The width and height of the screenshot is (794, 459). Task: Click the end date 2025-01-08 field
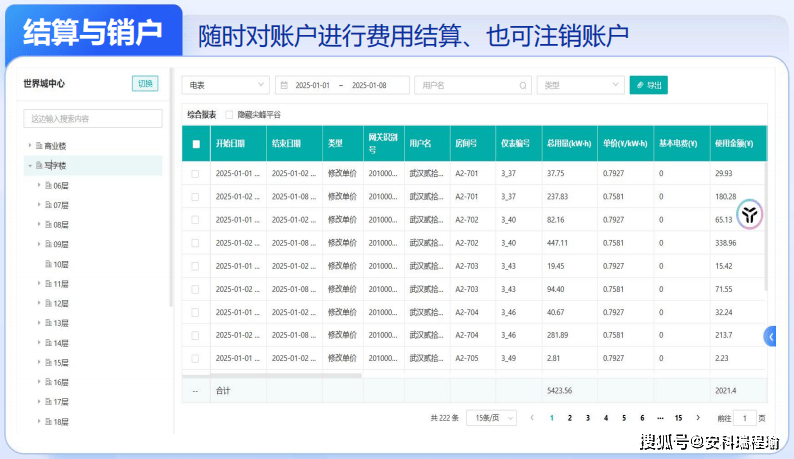pos(369,86)
